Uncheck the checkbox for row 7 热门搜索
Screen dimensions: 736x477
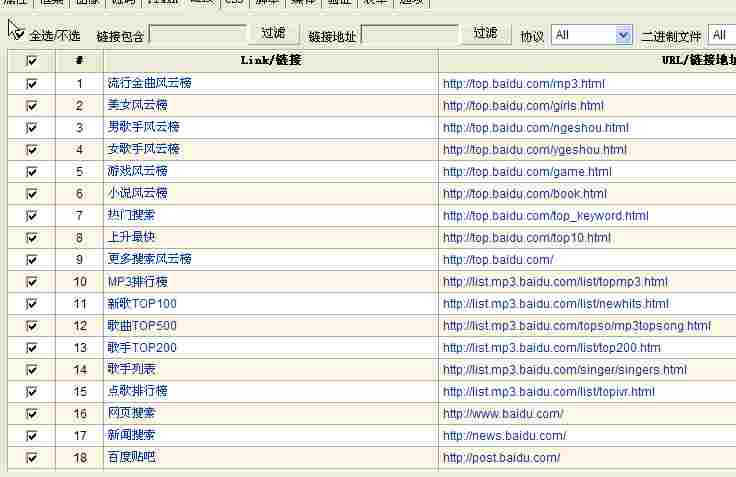[31, 215]
